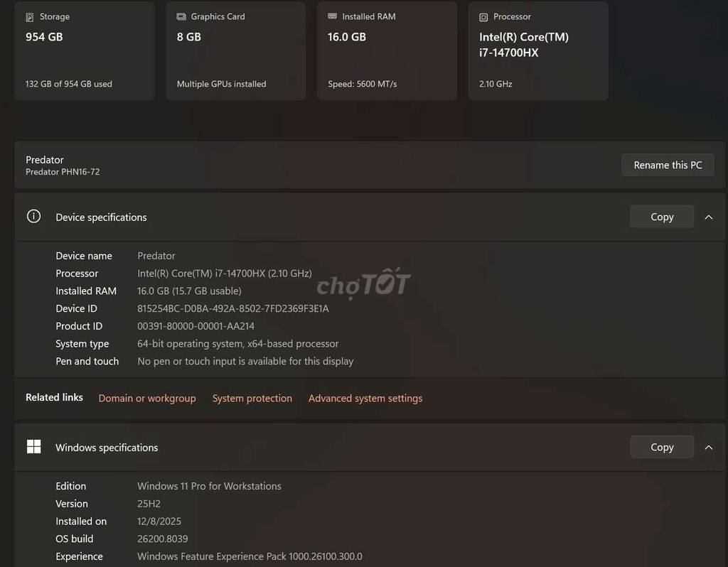Select '64-bit operating system' system type value
This screenshot has width=728, height=567.
(237, 344)
